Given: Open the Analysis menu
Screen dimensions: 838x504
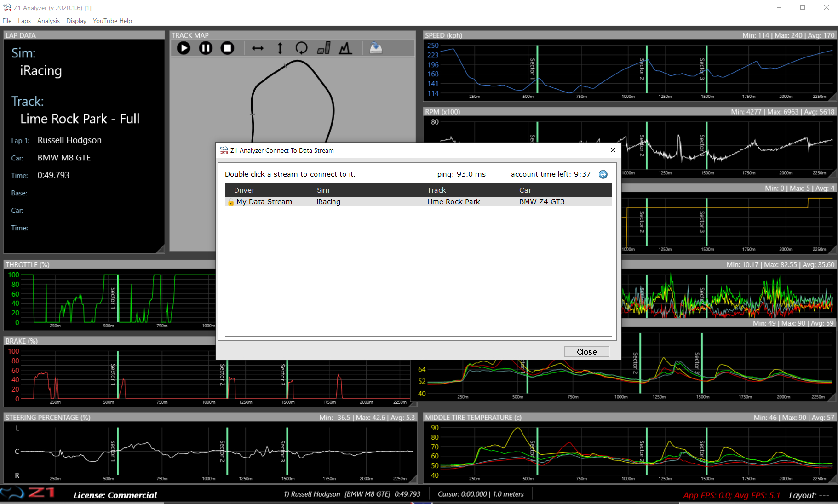Looking at the screenshot, I should (48, 21).
